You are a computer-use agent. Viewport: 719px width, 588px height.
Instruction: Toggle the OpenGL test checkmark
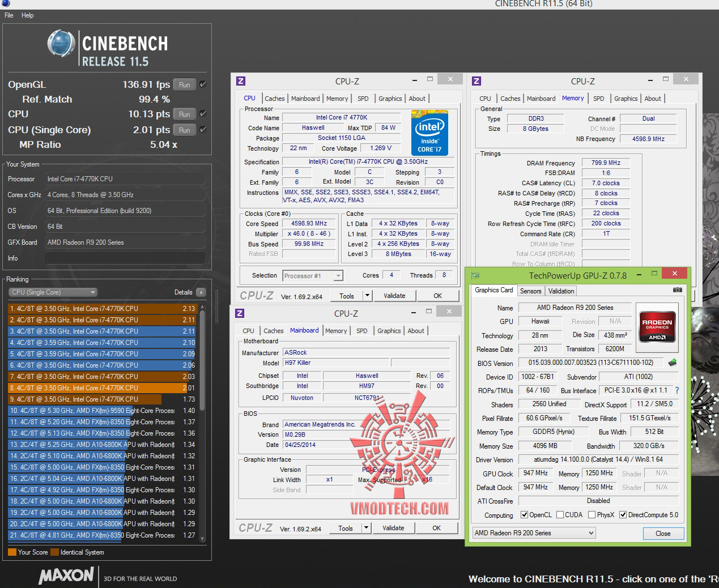coord(203,84)
